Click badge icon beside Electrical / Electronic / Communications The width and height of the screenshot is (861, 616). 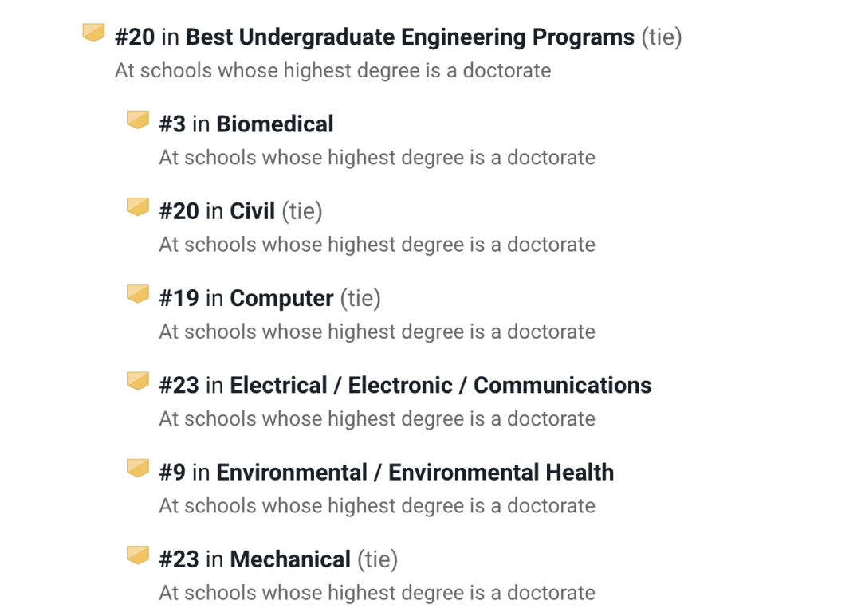(138, 381)
